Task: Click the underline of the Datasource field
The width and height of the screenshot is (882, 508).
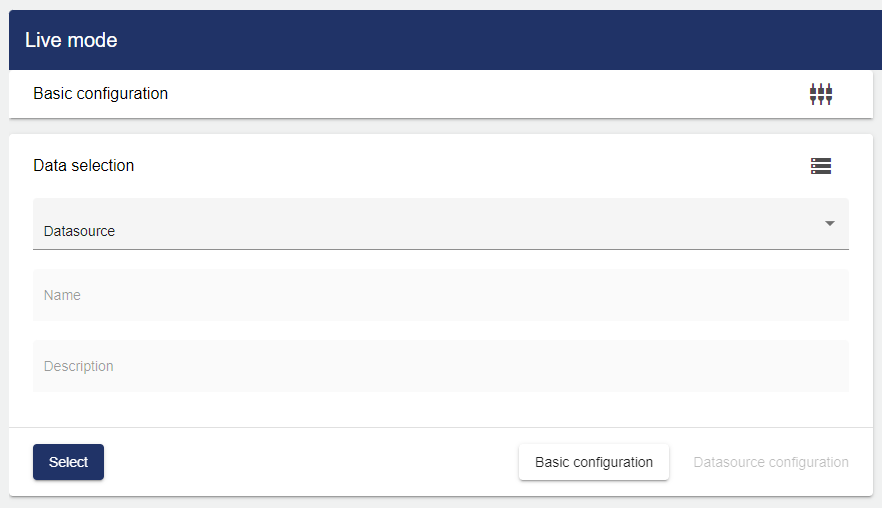Action: coord(440,249)
